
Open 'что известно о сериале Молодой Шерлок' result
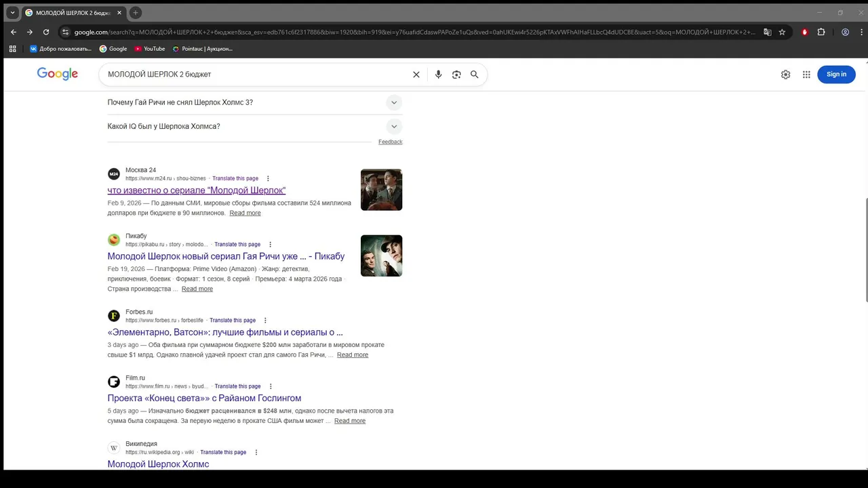pos(197,190)
